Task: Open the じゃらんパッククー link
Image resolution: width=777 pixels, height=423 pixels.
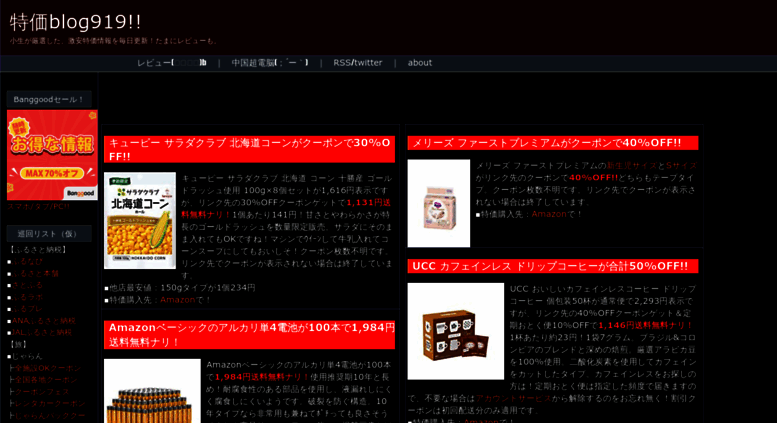Action: click(x=50, y=416)
